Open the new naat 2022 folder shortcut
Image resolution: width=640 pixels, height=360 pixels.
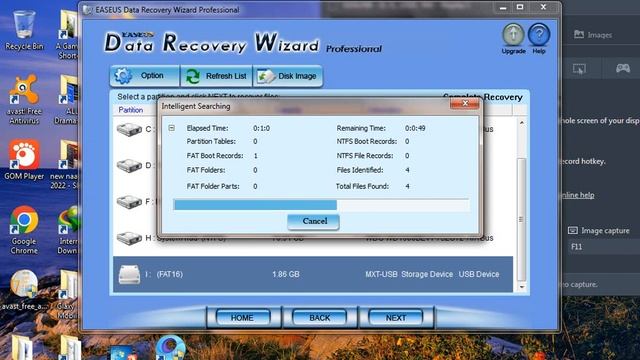pyautogui.click(x=65, y=165)
